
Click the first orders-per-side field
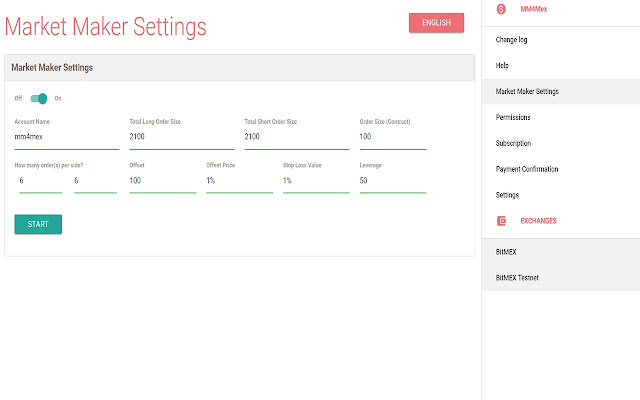tap(41, 181)
